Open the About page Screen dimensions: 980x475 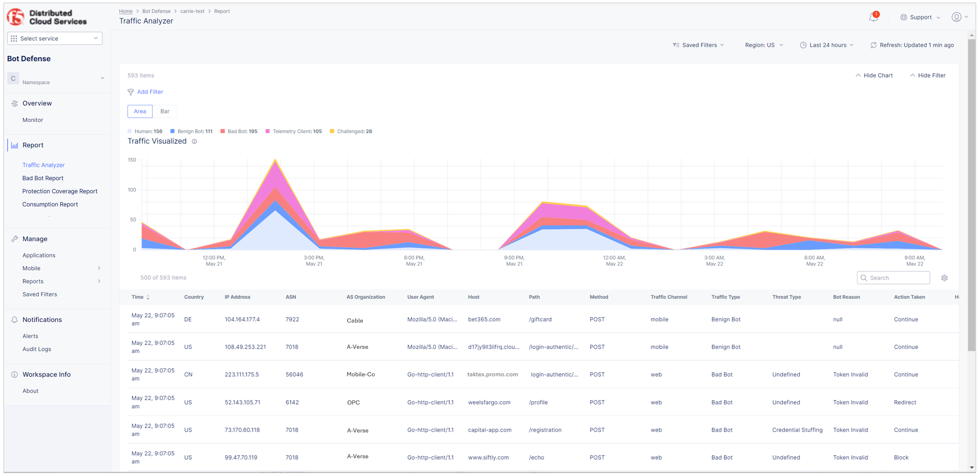click(x=31, y=391)
